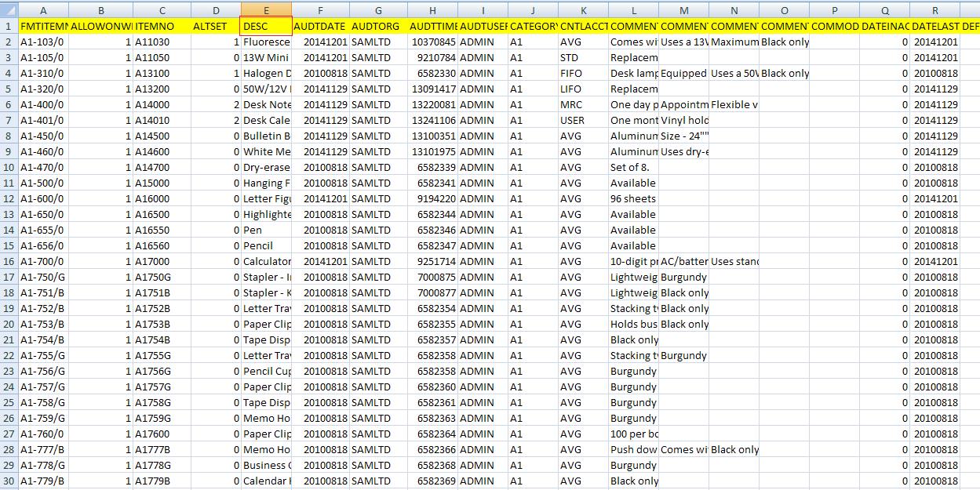Click the ALTSET header cell
The image size is (980, 490).
coord(216,26)
